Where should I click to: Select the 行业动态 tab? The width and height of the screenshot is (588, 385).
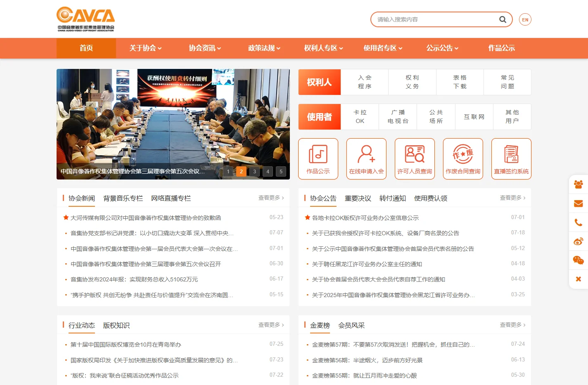click(x=82, y=326)
